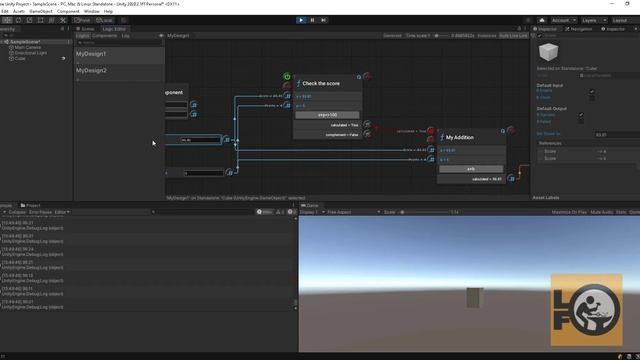Click the a+b expression button
The width and height of the screenshot is (640, 360).
point(471,169)
